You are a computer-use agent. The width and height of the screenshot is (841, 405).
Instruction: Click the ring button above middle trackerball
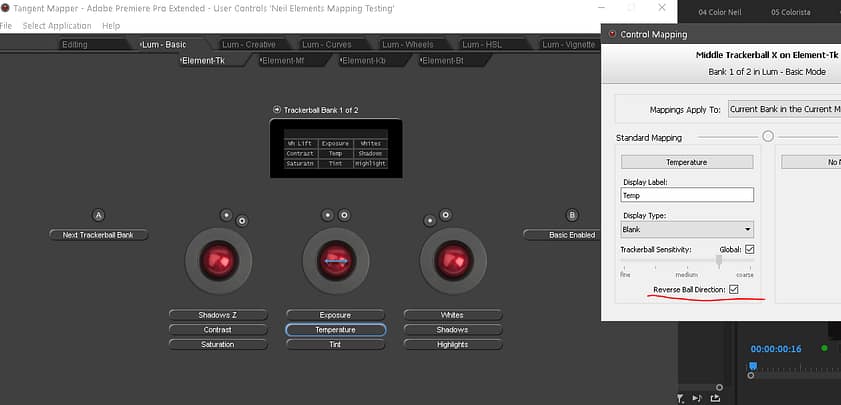tap(344, 216)
